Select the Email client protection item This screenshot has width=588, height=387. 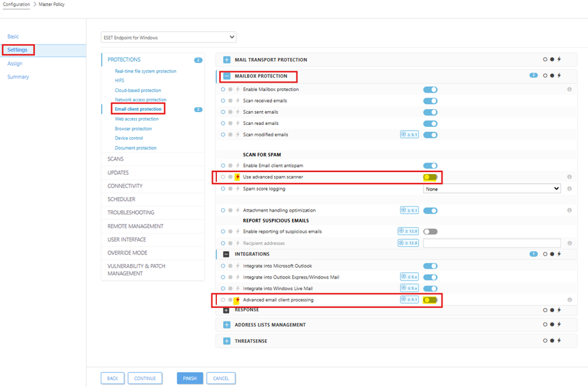pyautogui.click(x=138, y=109)
